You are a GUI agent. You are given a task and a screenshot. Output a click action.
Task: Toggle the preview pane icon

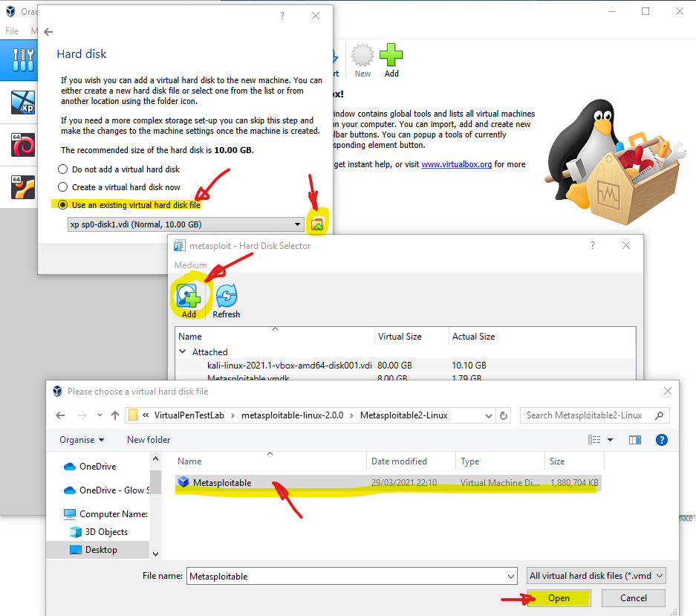click(635, 440)
